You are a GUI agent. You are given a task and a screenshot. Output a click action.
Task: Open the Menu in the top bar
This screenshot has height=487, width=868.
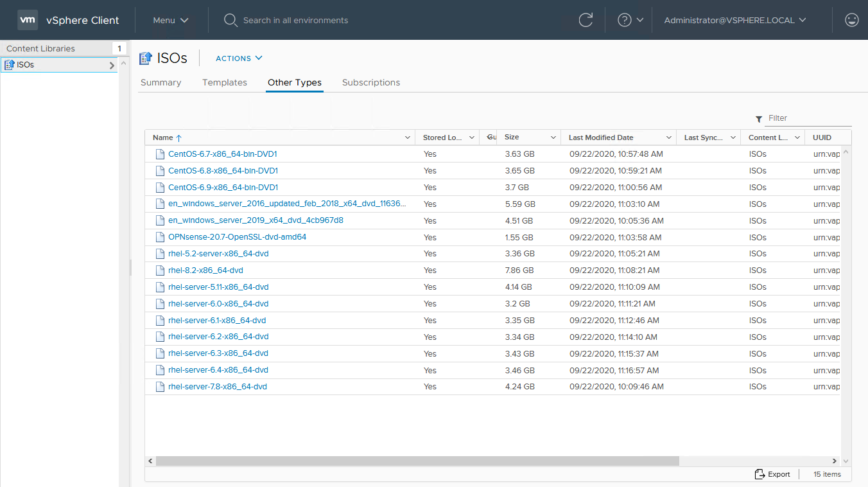tap(169, 20)
